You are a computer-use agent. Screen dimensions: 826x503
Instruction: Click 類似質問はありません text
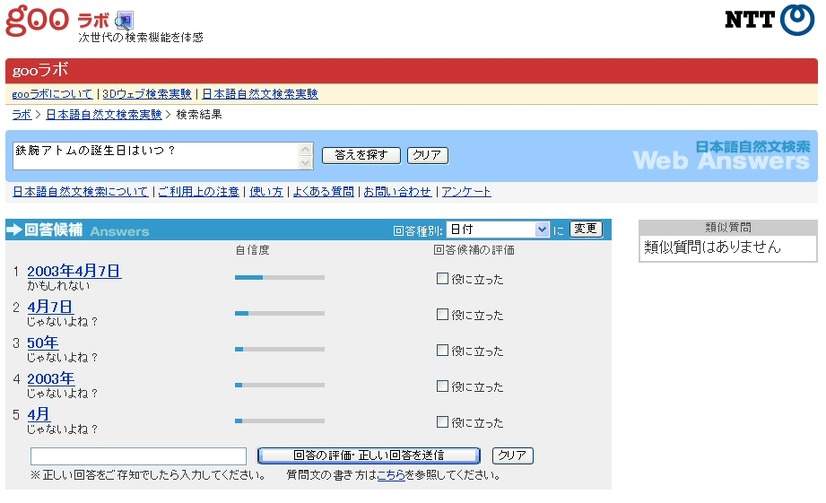(712, 246)
